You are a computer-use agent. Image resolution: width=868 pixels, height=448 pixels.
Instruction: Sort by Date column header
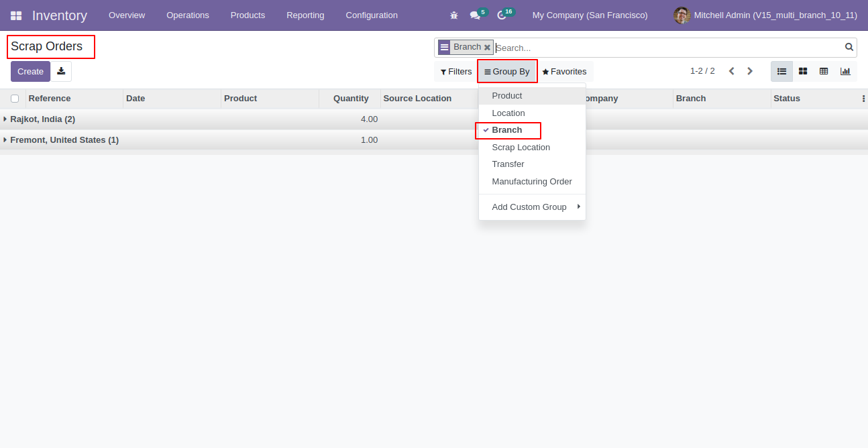172,99
